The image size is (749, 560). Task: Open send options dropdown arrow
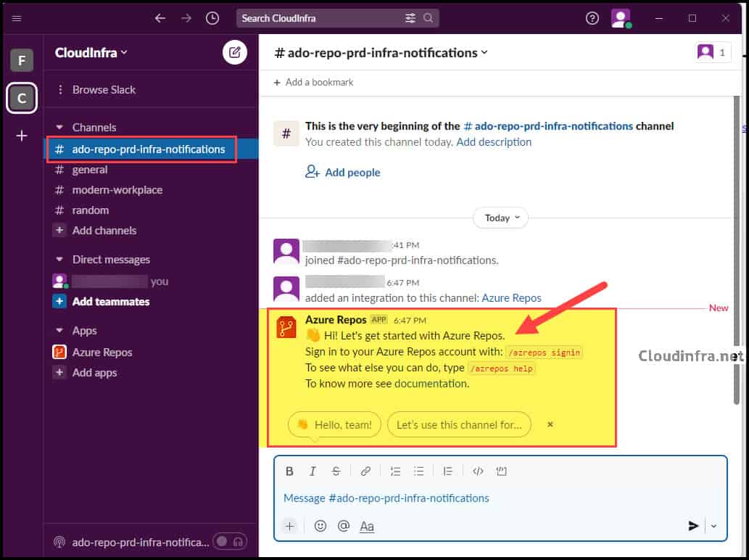pyautogui.click(x=713, y=526)
